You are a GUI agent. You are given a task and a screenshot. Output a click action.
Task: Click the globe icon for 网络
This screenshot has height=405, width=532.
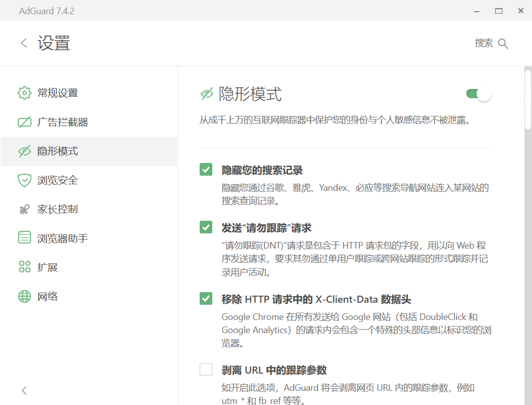[x=24, y=296]
